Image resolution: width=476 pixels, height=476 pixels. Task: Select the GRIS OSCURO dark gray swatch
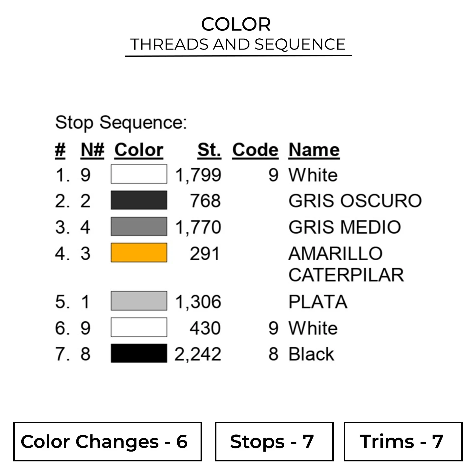(x=139, y=200)
